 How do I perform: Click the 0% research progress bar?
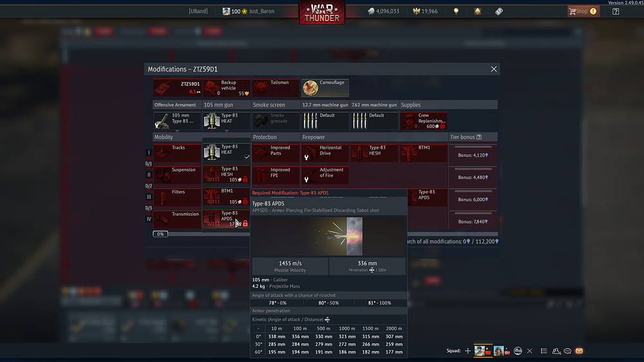(x=160, y=234)
